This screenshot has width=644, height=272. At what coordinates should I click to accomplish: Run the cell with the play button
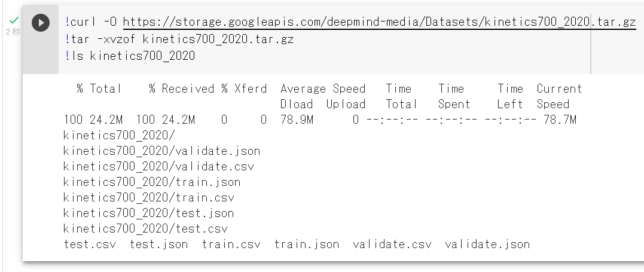[41, 23]
